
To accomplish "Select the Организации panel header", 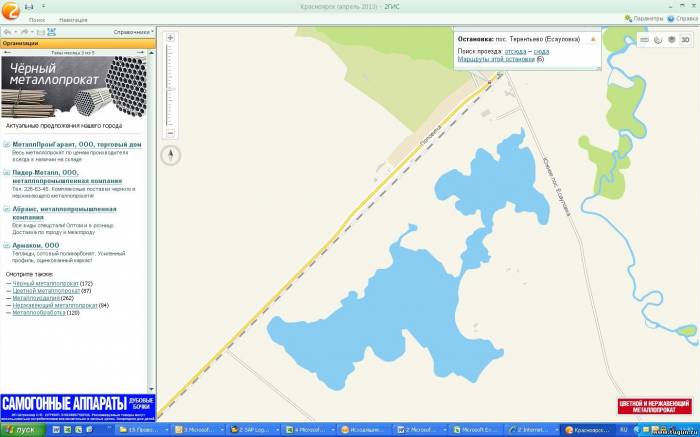I will click(78, 43).
